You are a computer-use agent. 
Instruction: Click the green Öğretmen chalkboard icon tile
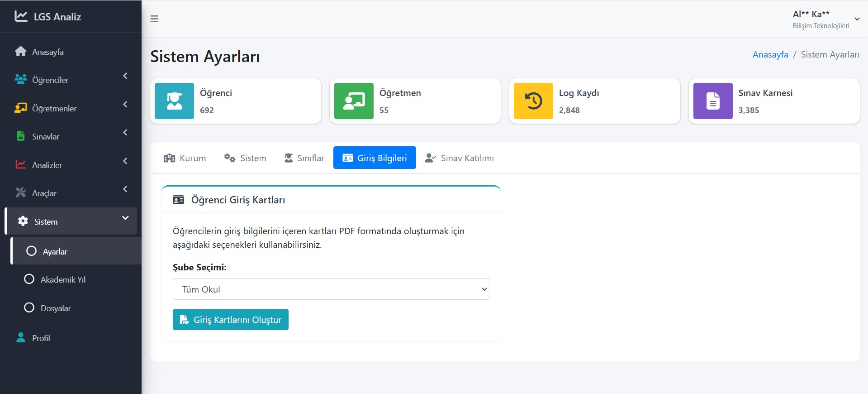pos(354,101)
